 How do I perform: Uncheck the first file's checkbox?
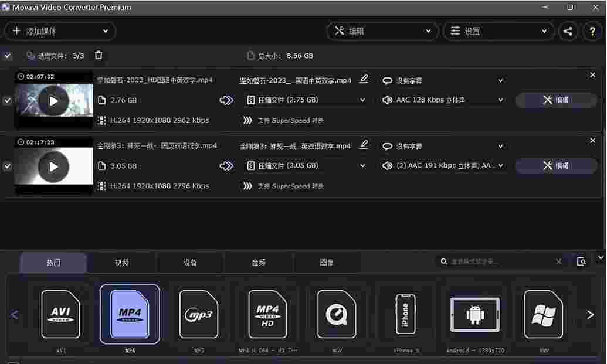[x=8, y=101]
